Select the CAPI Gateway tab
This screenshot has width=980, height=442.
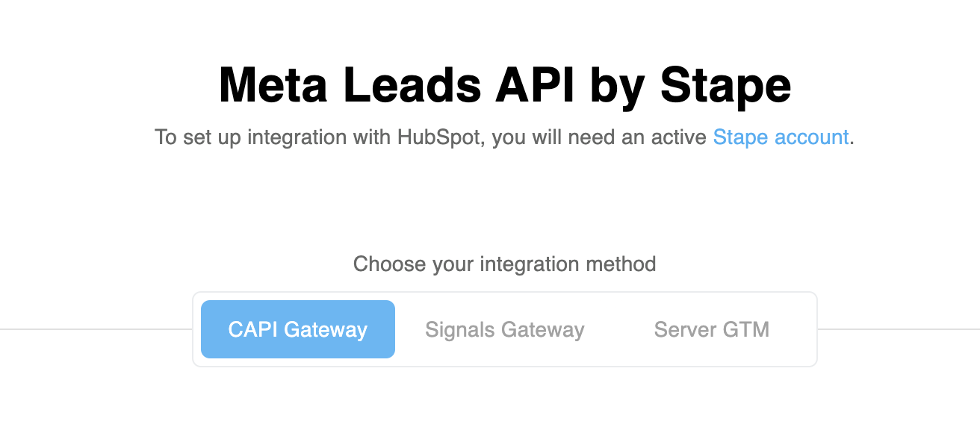(298, 329)
